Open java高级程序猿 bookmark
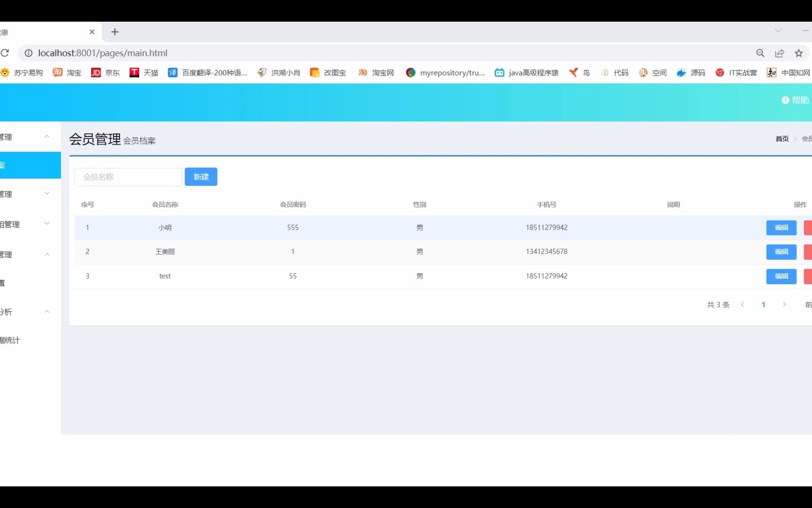The image size is (812, 508). 527,72
